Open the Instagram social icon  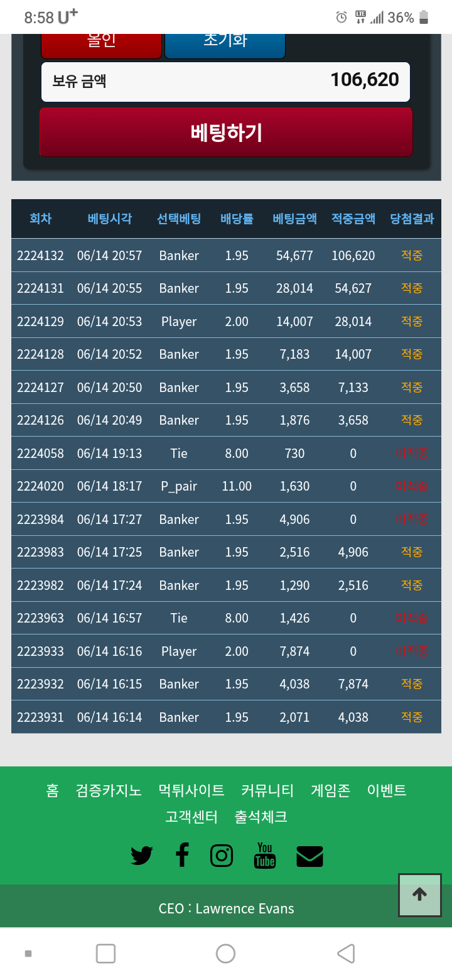(222, 856)
